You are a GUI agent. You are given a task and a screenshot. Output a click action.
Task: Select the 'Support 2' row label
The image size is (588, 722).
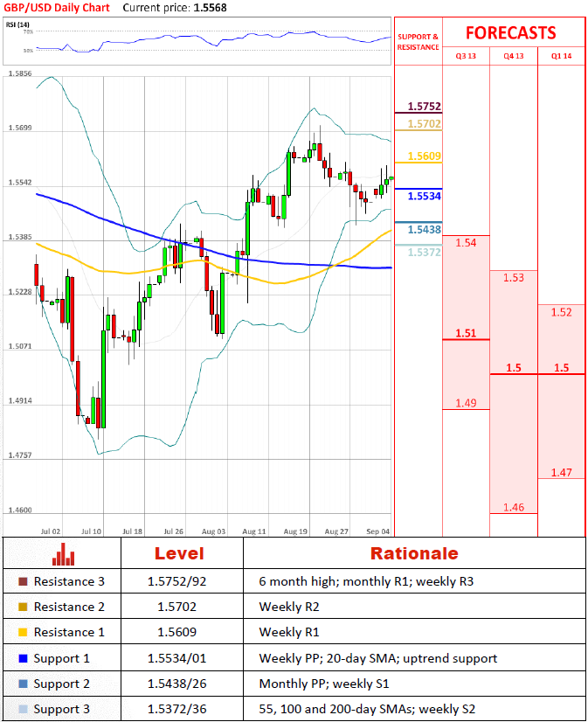(x=62, y=684)
